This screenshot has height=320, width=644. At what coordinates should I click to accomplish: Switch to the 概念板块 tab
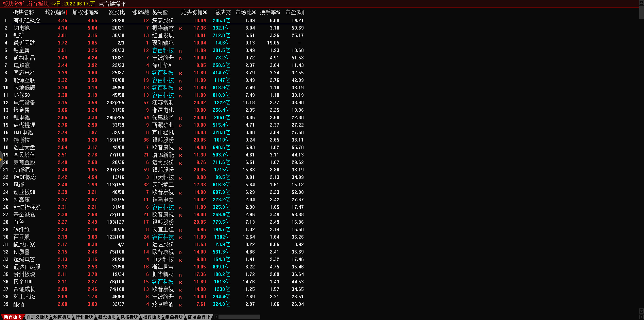click(107, 317)
